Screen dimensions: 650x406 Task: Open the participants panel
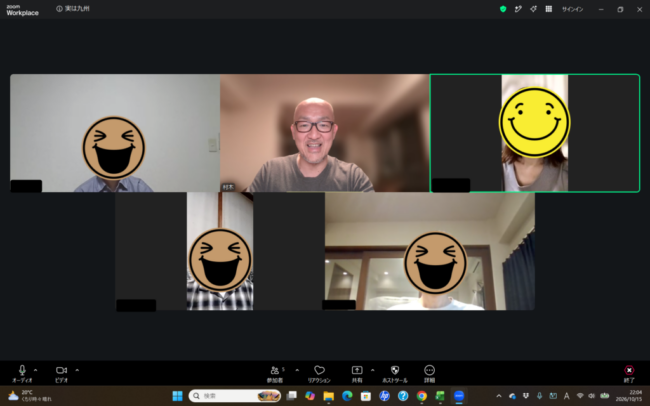point(275,374)
